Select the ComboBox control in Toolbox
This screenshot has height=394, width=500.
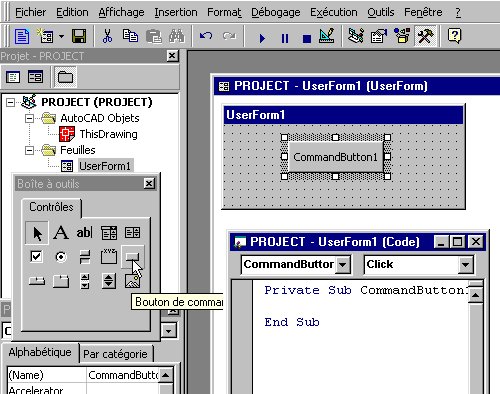(x=109, y=233)
